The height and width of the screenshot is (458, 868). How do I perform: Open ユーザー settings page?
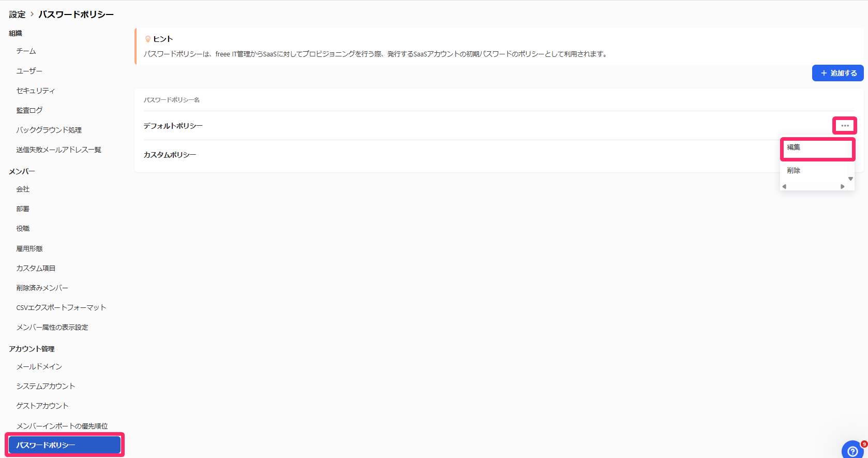(x=29, y=71)
